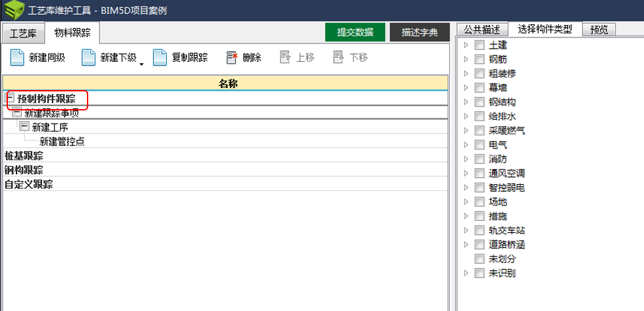Select the 桩基跟踪 row
This screenshot has height=311, width=644.
coord(225,155)
